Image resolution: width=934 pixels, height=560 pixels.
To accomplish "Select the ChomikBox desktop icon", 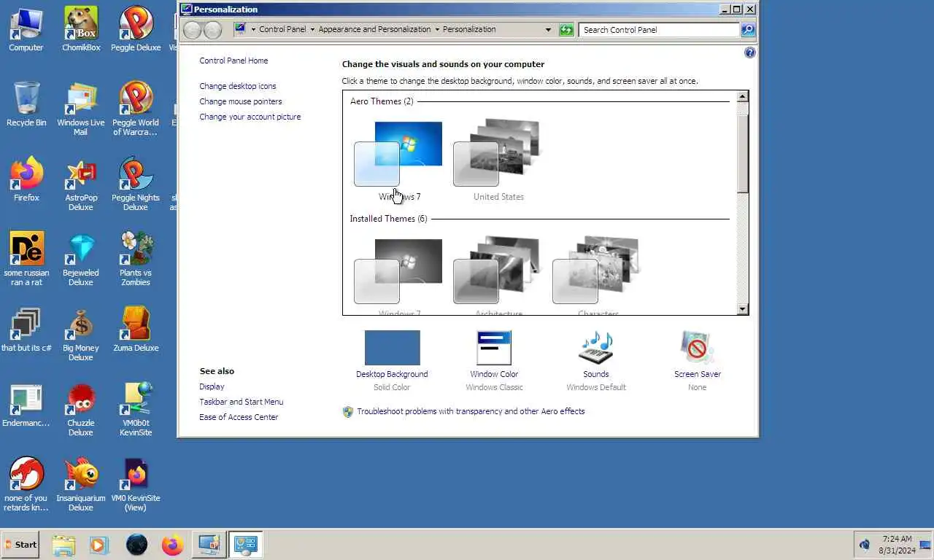I will pyautogui.click(x=81, y=29).
